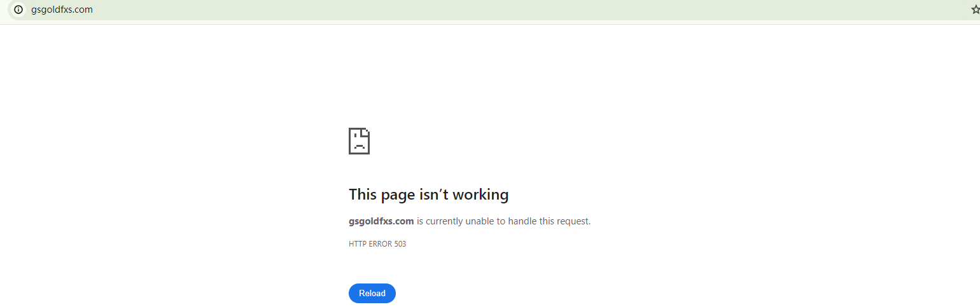Click the bold gsgoldfxs.com domain in the message
980x307 pixels.
[x=381, y=221]
